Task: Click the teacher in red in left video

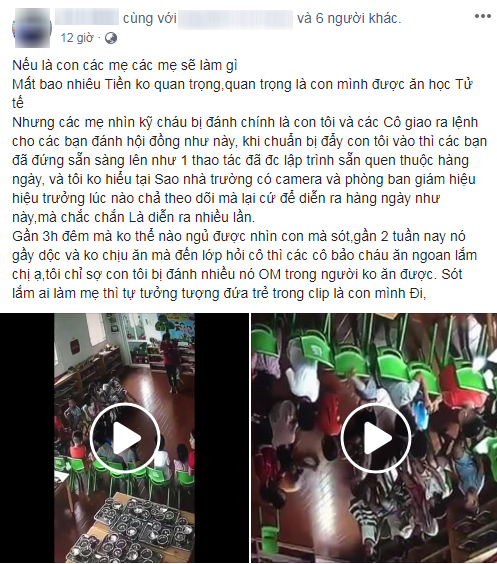Action: click(x=170, y=361)
